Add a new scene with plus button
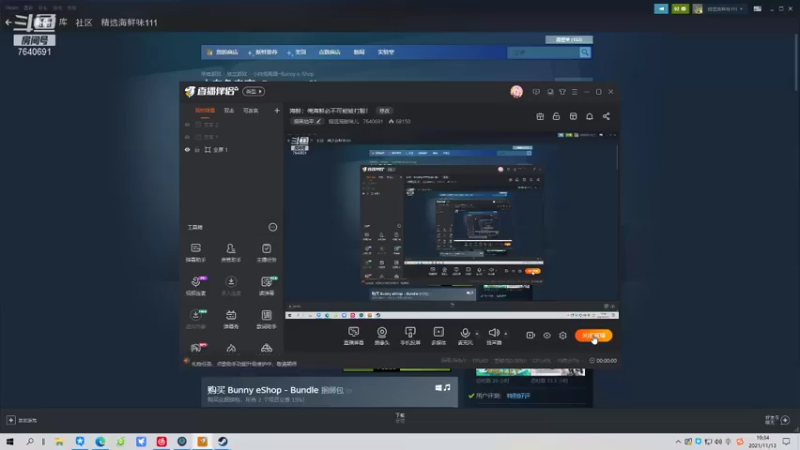The width and height of the screenshot is (800, 450). [277, 111]
